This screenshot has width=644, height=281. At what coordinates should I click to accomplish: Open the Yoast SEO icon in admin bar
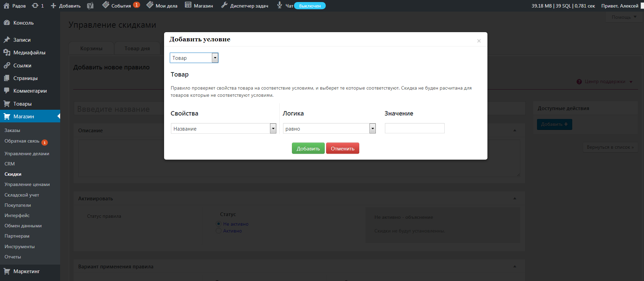[x=90, y=5]
